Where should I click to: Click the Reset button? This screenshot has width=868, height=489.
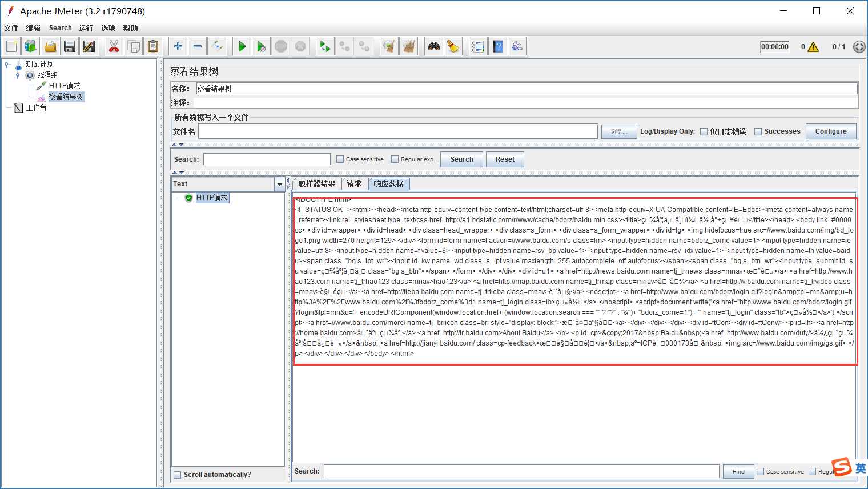[x=505, y=159]
